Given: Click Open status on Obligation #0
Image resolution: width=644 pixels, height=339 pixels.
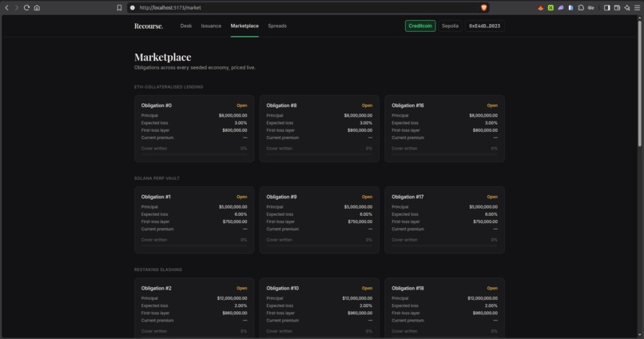Looking at the screenshot, I should 242,106.
